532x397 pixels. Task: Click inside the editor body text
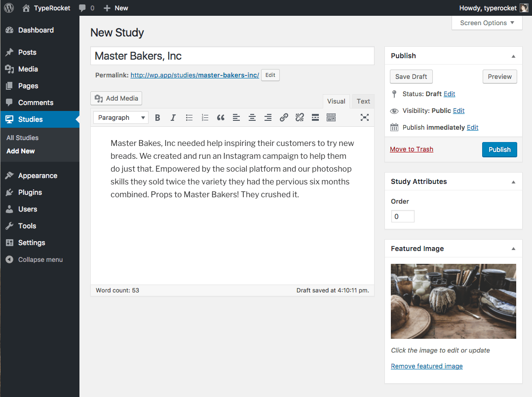[232, 169]
